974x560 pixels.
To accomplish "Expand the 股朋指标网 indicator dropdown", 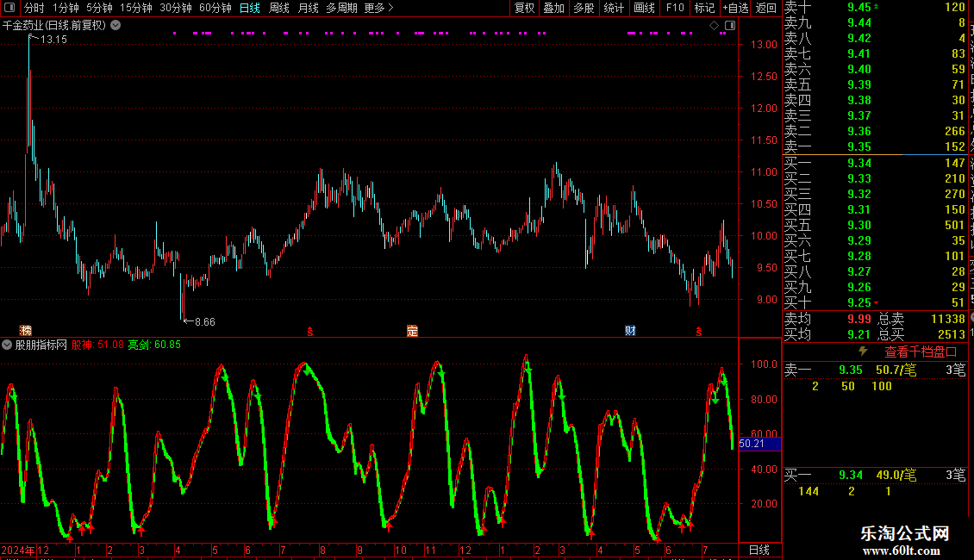I will tap(7, 345).
